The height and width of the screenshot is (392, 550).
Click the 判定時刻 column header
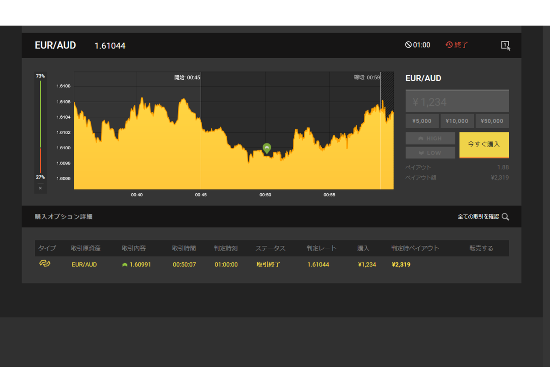coord(226,248)
